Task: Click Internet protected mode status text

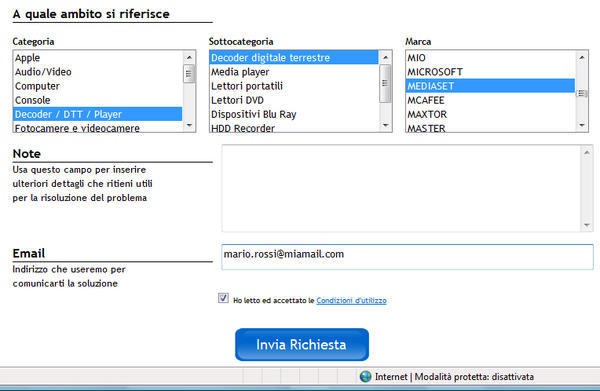Action: pyautogui.click(x=454, y=377)
